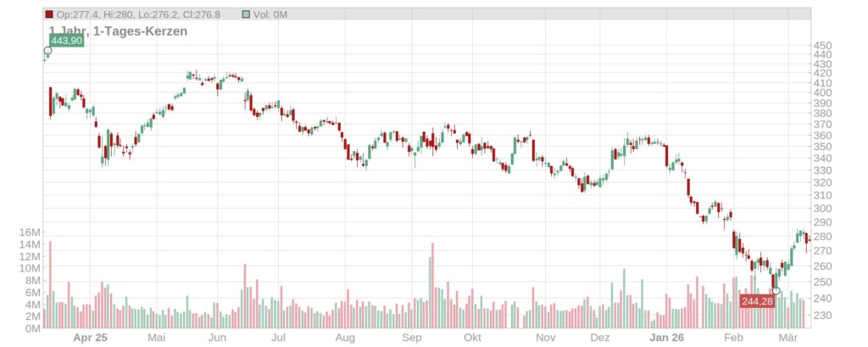Select the 'Jan 26' date axis label
The height and width of the screenshot is (347, 868).
pyautogui.click(x=666, y=337)
